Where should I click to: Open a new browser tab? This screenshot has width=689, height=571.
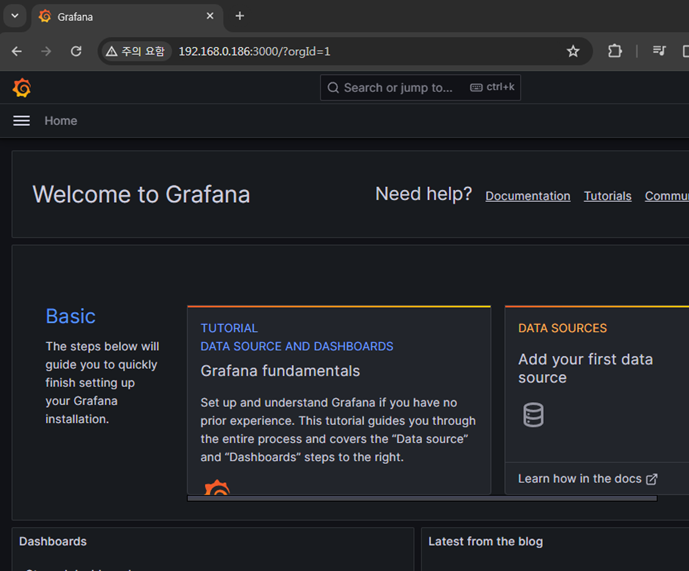pyautogui.click(x=239, y=16)
